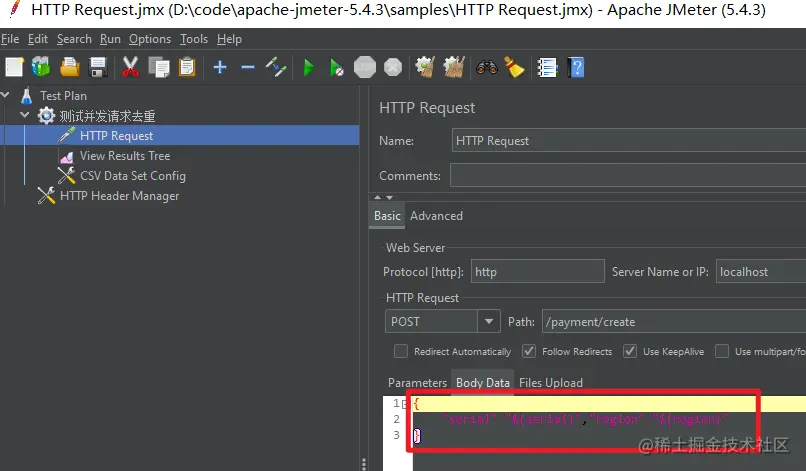Image resolution: width=806 pixels, height=471 pixels.
Task: Click the Open file folder icon
Action: [69, 67]
